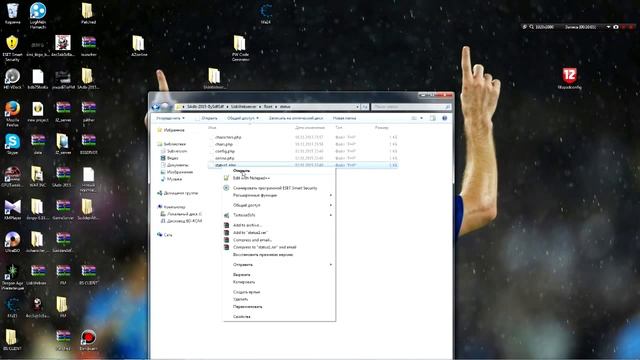Launch UltraISO from the desktop
This screenshot has width=640, height=360.
[x=12, y=242]
